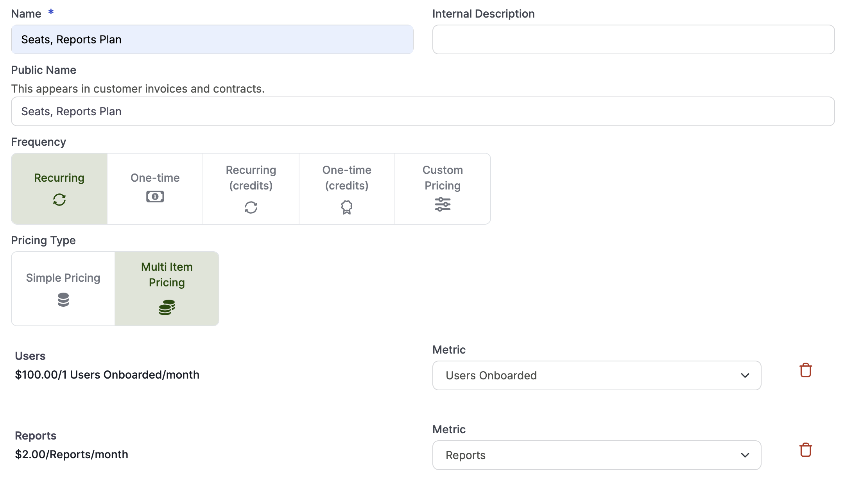Click into the Name input field

pyautogui.click(x=212, y=39)
